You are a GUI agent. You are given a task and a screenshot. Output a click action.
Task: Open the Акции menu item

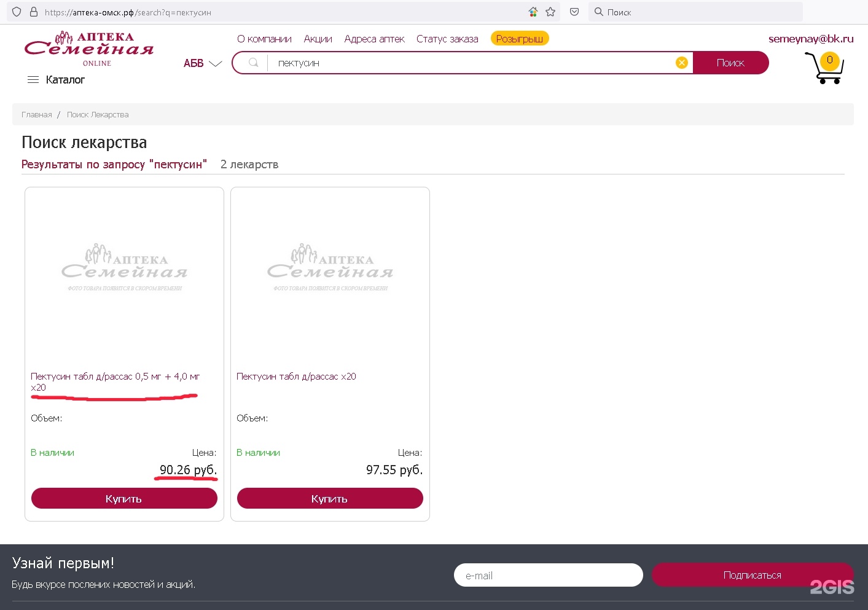318,39
